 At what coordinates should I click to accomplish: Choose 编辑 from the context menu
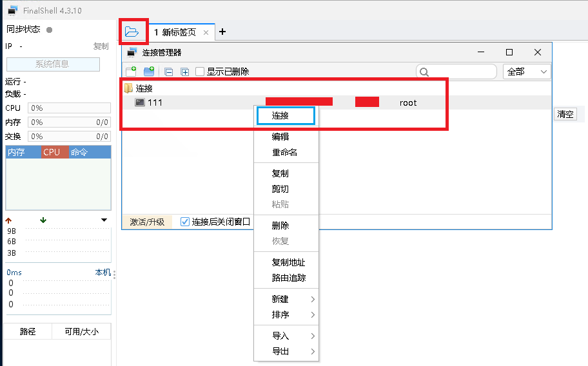280,137
